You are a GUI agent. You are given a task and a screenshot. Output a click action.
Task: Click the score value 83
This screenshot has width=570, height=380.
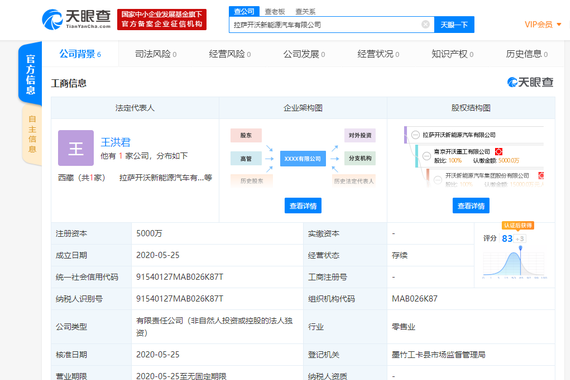click(x=507, y=239)
